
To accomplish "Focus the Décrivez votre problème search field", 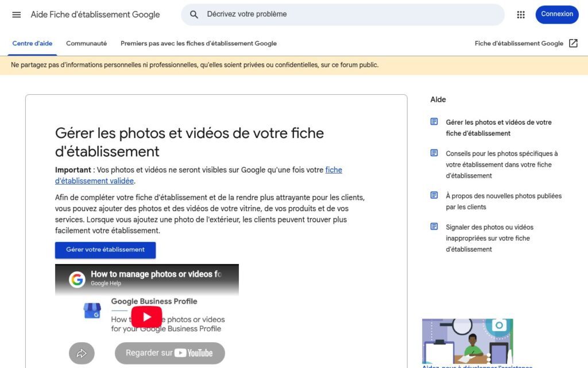I will 343,14.
